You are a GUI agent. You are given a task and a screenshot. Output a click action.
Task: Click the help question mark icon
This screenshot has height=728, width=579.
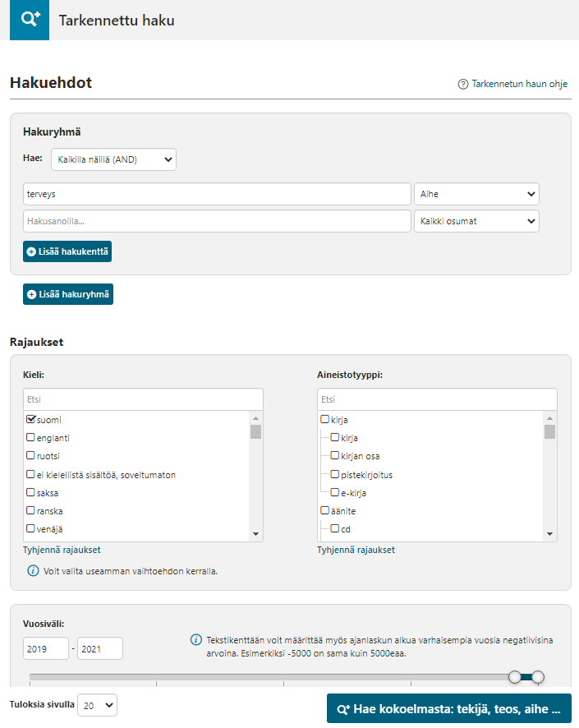pos(463,84)
